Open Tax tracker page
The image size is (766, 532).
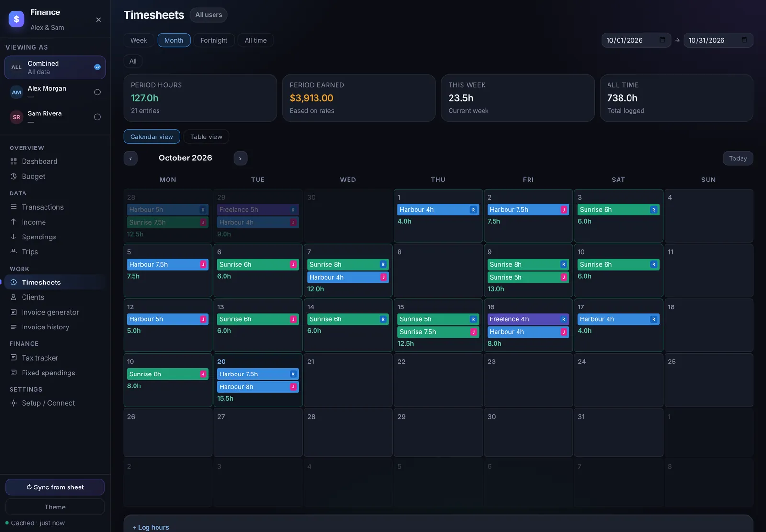(x=55, y=358)
